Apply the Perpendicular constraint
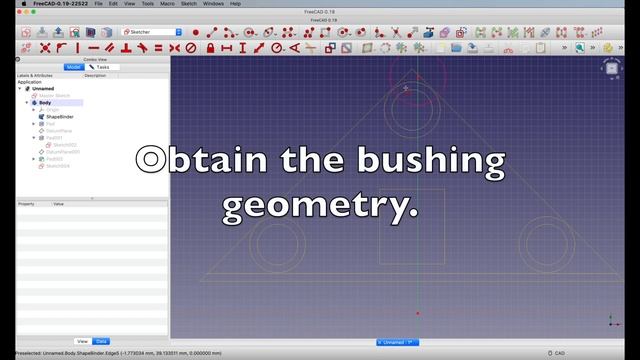This screenshot has height=360, width=640. pyautogui.click(x=126, y=48)
